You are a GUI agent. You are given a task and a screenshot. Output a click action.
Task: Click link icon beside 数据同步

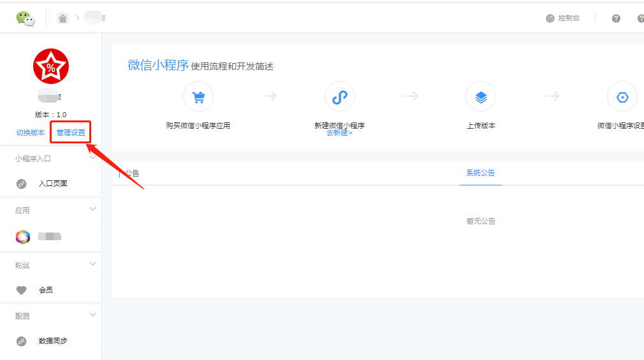pyautogui.click(x=21, y=341)
